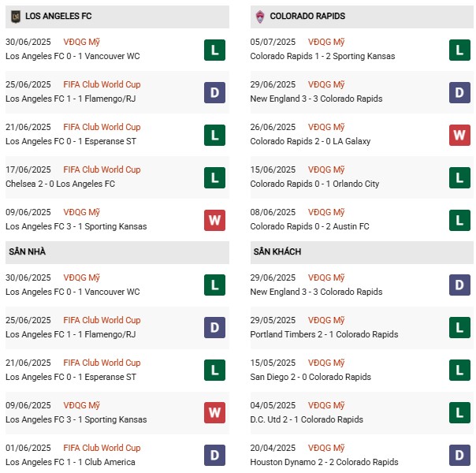Click the D badge for Houston Dynamo match
Viewport: 476px width, 473px height.
[459, 456]
